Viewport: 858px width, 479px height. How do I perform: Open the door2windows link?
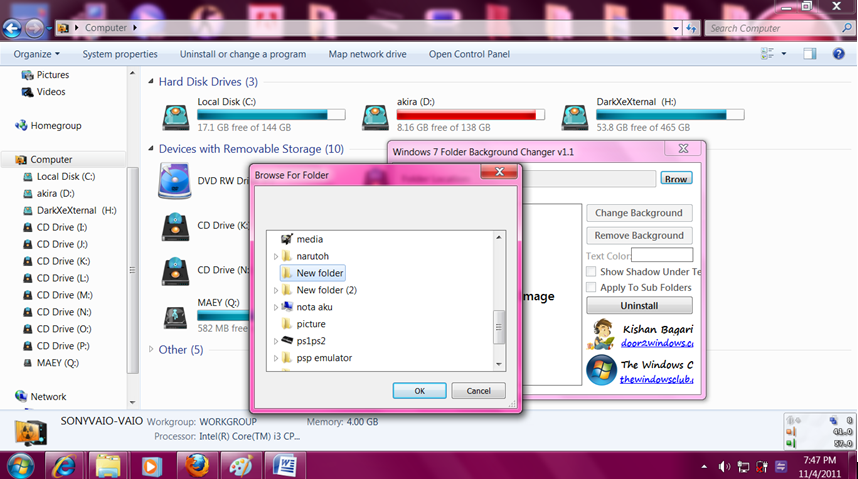pyautogui.click(x=657, y=343)
